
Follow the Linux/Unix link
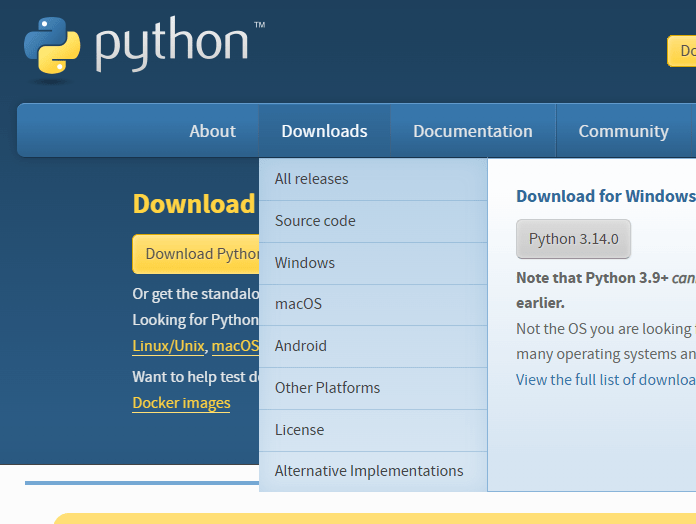click(x=168, y=346)
